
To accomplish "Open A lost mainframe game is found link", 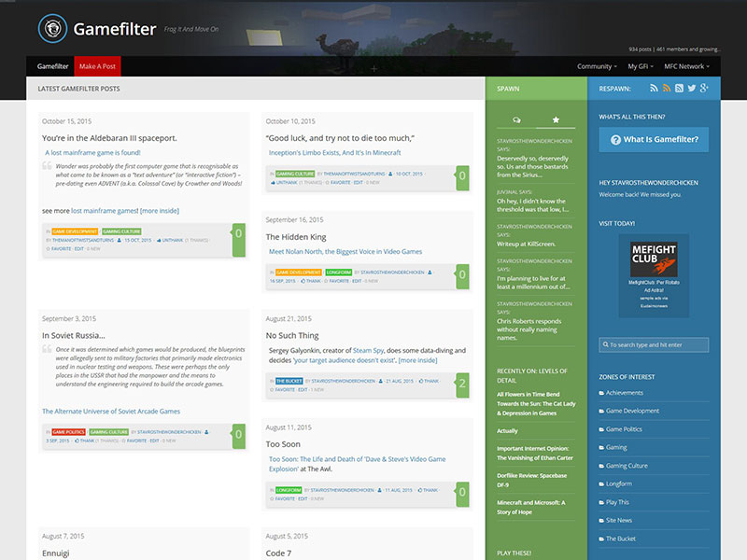I will 92,152.
